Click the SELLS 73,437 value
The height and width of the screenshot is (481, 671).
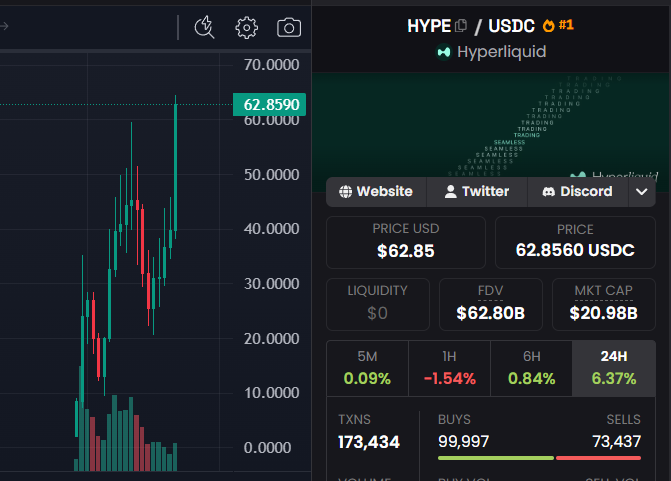click(616, 441)
